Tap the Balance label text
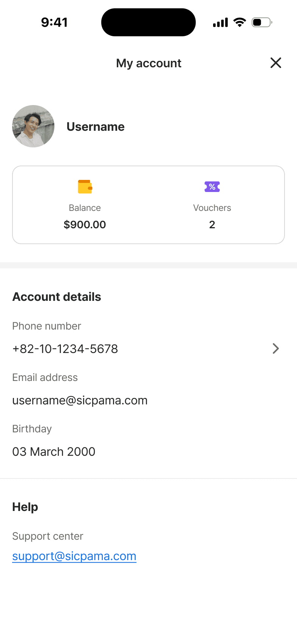 click(x=85, y=208)
